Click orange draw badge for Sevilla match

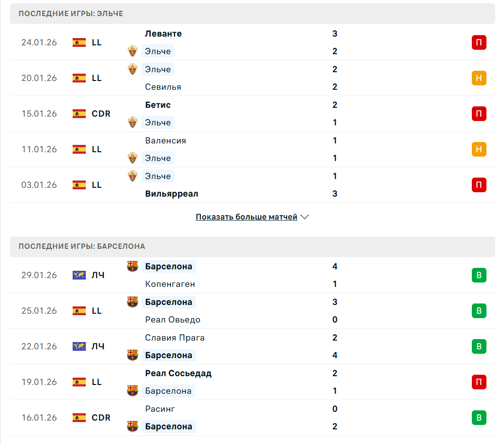(x=479, y=78)
